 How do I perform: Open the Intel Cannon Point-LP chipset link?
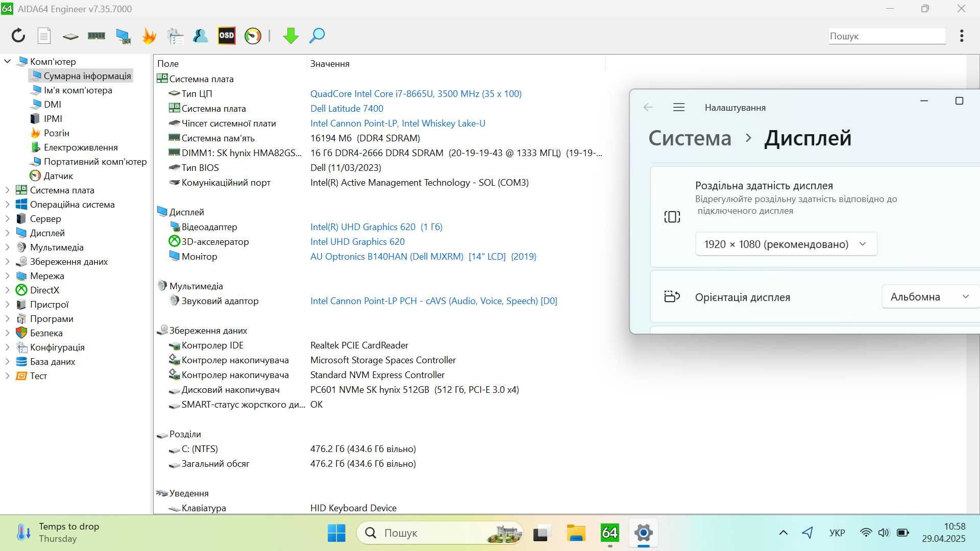pyautogui.click(x=398, y=123)
